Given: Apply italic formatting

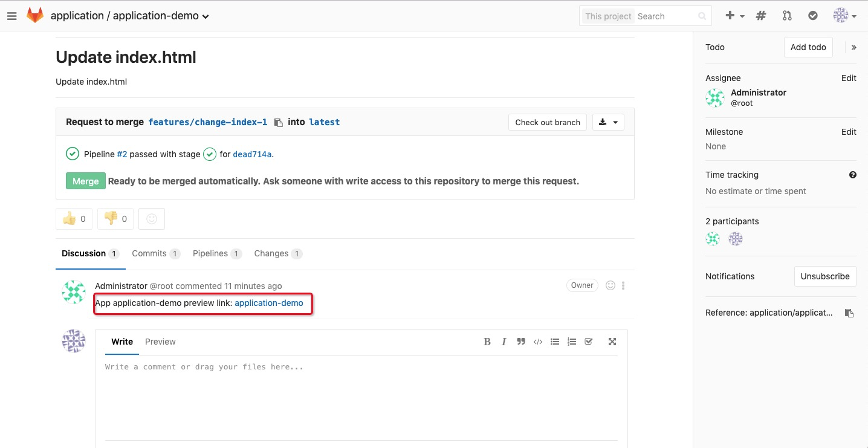Looking at the screenshot, I should click(504, 342).
